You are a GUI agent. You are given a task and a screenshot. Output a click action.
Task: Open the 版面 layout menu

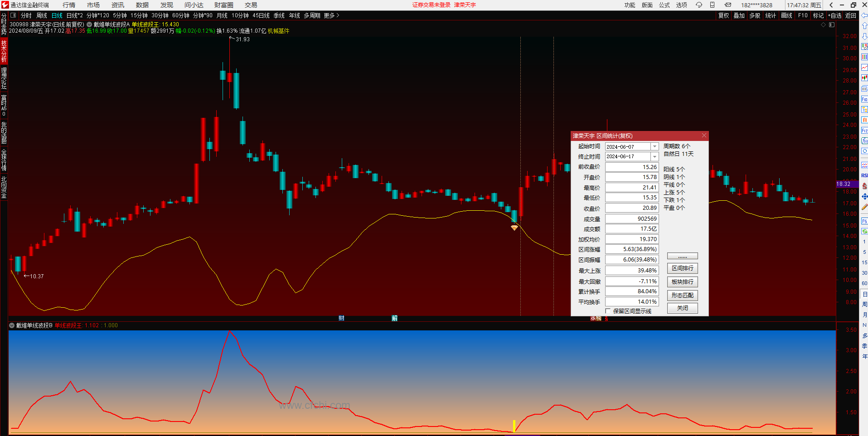click(x=647, y=5)
